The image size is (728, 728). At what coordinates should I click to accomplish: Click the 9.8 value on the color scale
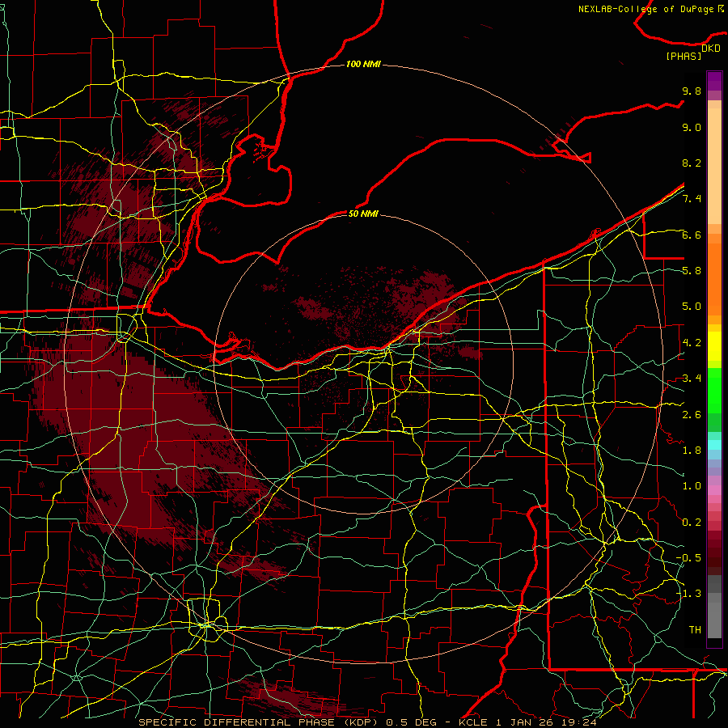692,91
